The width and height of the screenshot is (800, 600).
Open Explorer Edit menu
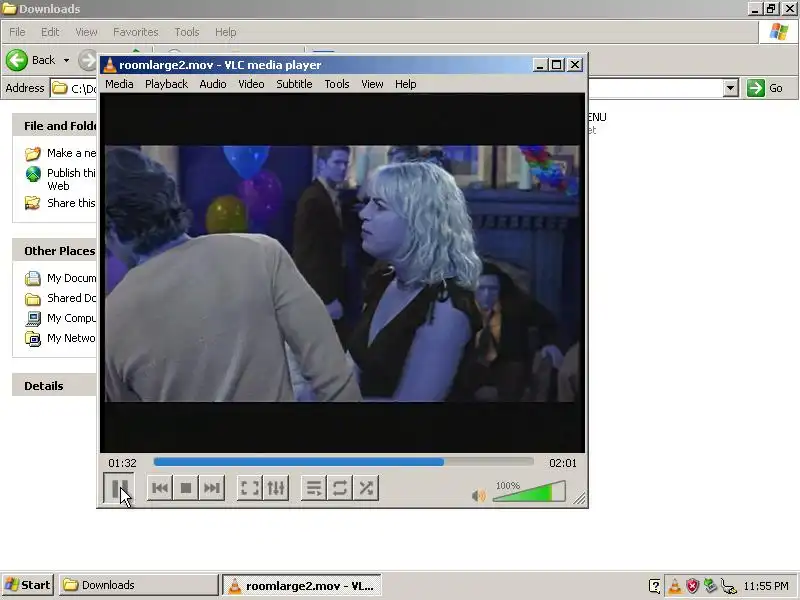click(x=50, y=32)
